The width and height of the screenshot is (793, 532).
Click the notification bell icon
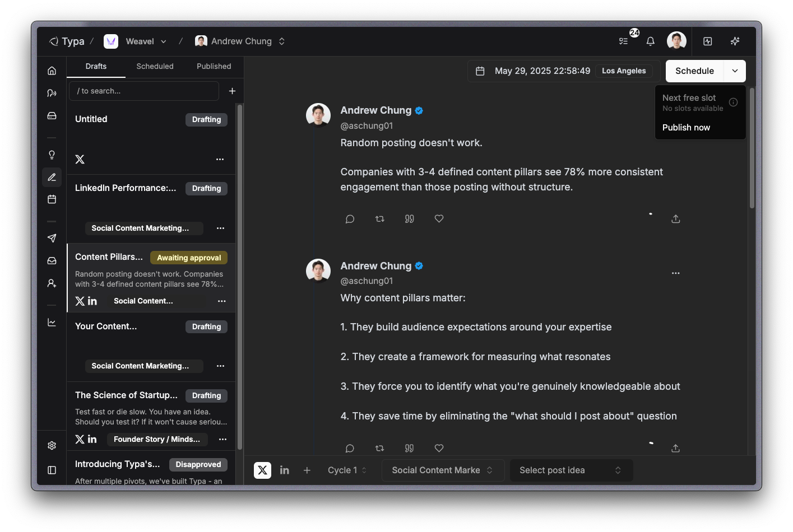pyautogui.click(x=650, y=41)
